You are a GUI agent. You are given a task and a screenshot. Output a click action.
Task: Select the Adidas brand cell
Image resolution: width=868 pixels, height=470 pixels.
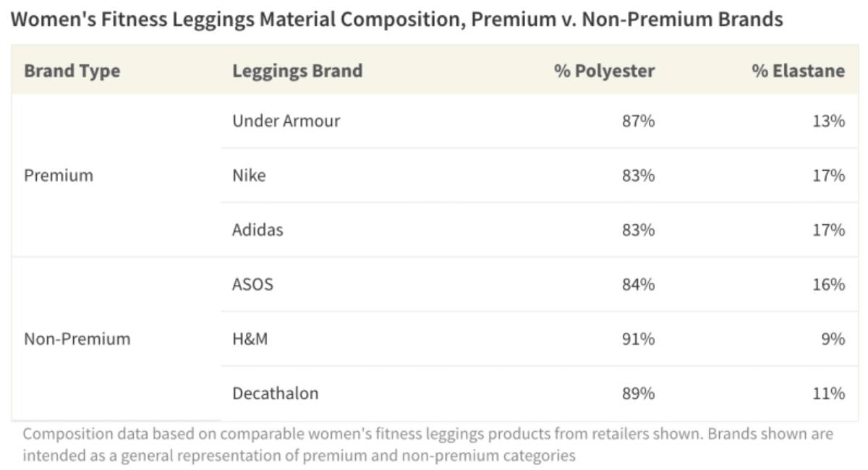click(258, 230)
